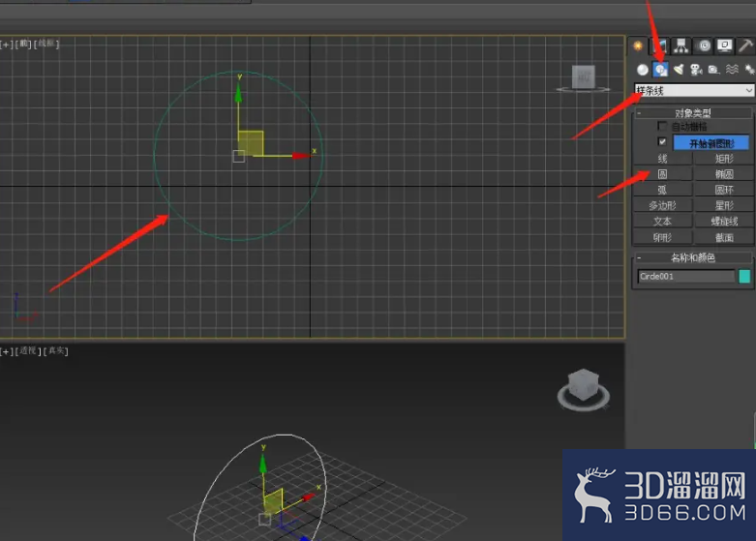Choose the 截面 spline tool
The image size is (756, 541).
pyautogui.click(x=724, y=237)
